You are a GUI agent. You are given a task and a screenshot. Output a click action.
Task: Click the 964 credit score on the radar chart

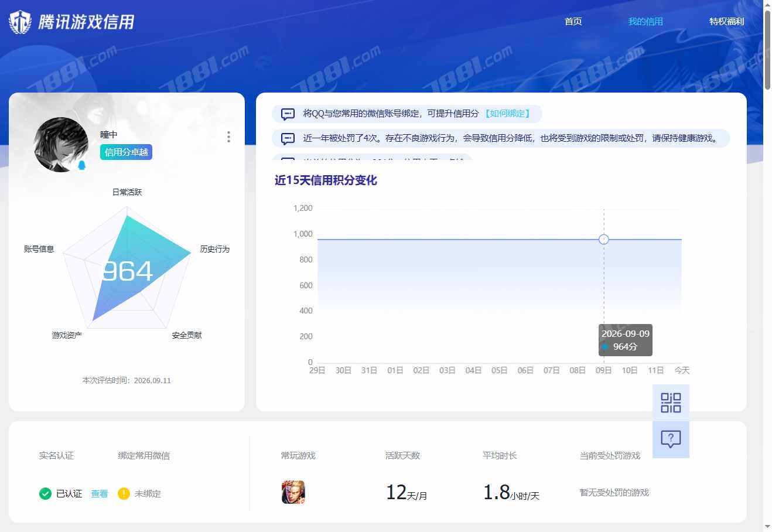click(x=127, y=271)
